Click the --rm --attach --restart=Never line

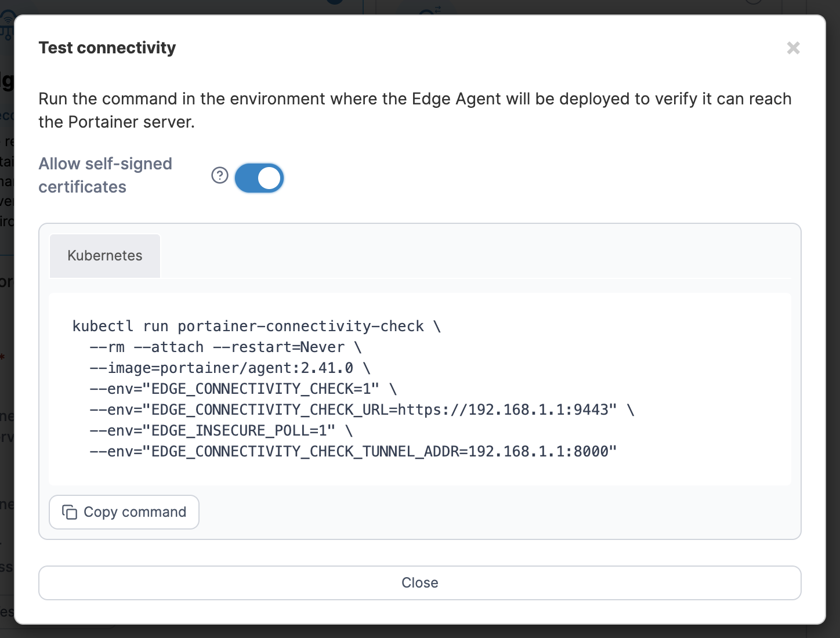pos(226,347)
